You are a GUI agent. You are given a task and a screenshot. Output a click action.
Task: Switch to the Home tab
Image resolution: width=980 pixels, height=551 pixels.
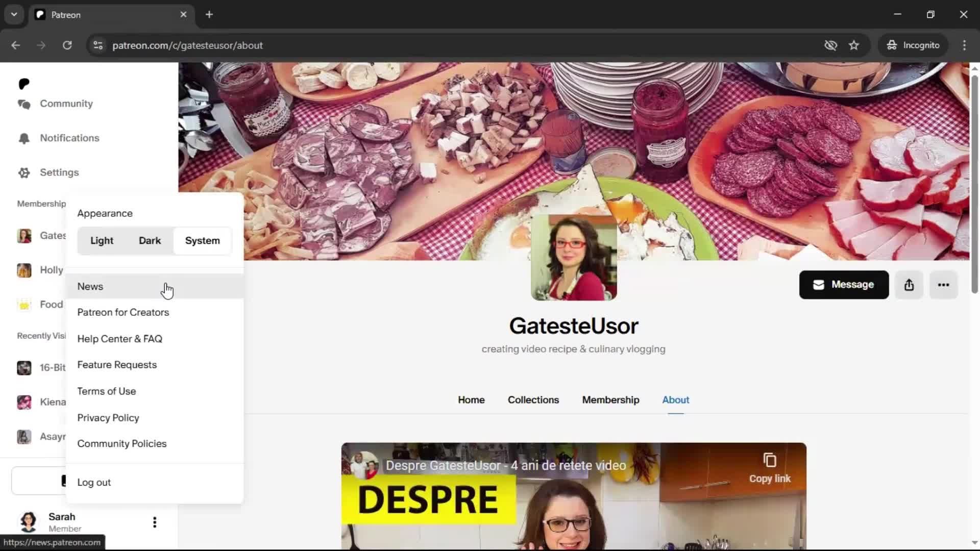(x=471, y=400)
